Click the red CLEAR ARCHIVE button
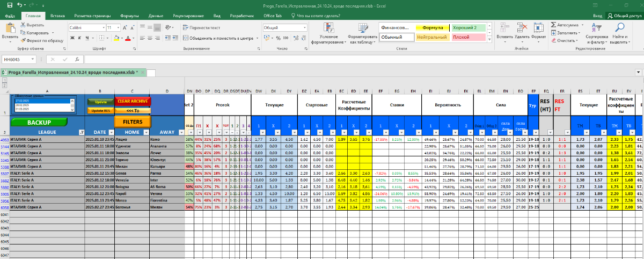644x259 pixels. [133, 101]
